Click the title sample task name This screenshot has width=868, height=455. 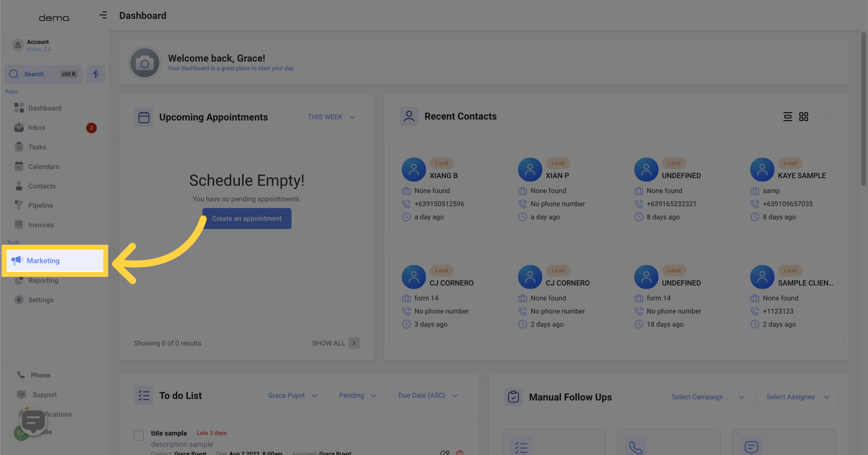(169, 433)
